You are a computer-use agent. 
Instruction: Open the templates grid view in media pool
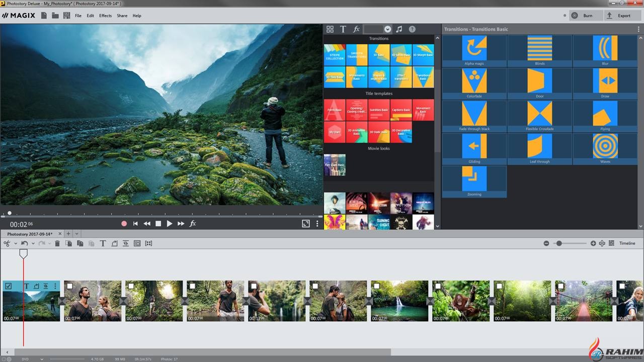pyautogui.click(x=330, y=29)
